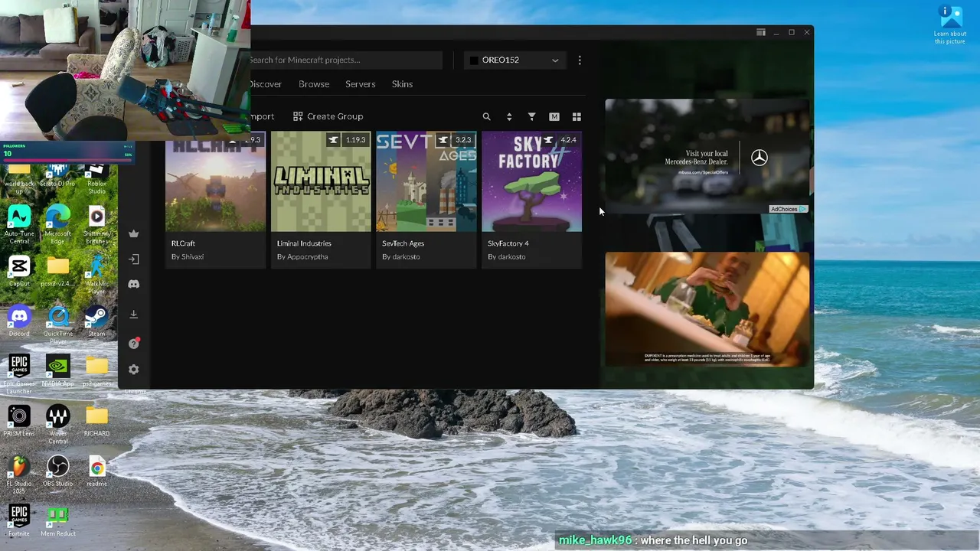Screen dimensions: 980x551
Task: Open the filter funnel for modpacks
Action: pos(531,116)
